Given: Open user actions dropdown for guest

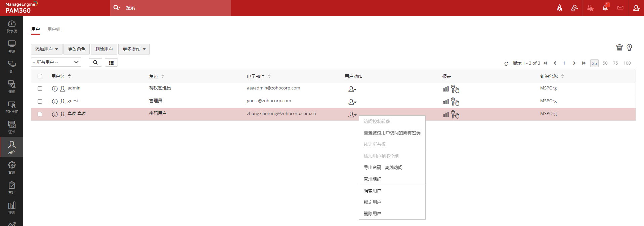Looking at the screenshot, I should tap(352, 102).
